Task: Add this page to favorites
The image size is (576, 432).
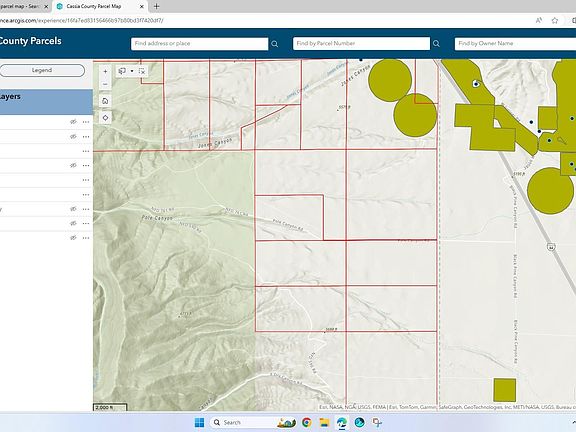Action: click(x=555, y=21)
